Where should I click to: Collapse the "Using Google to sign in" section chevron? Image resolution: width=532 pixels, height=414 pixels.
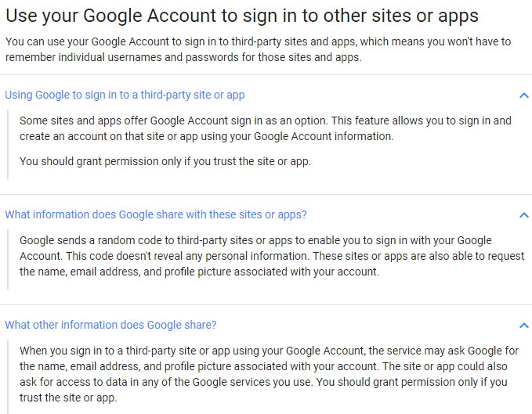(524, 95)
